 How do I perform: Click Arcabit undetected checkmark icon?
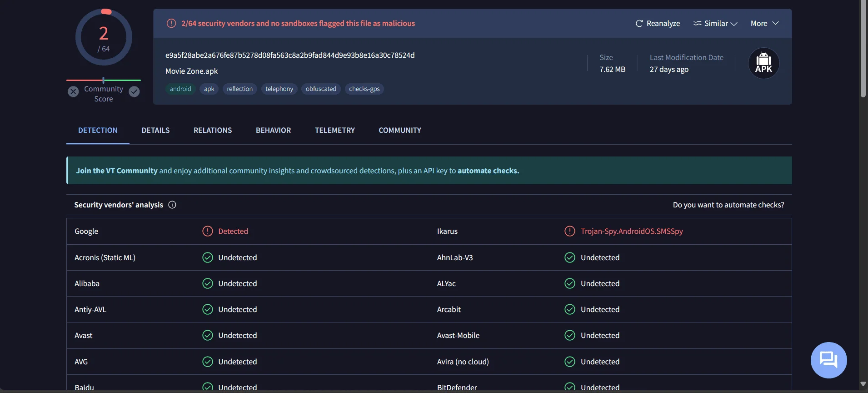(x=570, y=309)
